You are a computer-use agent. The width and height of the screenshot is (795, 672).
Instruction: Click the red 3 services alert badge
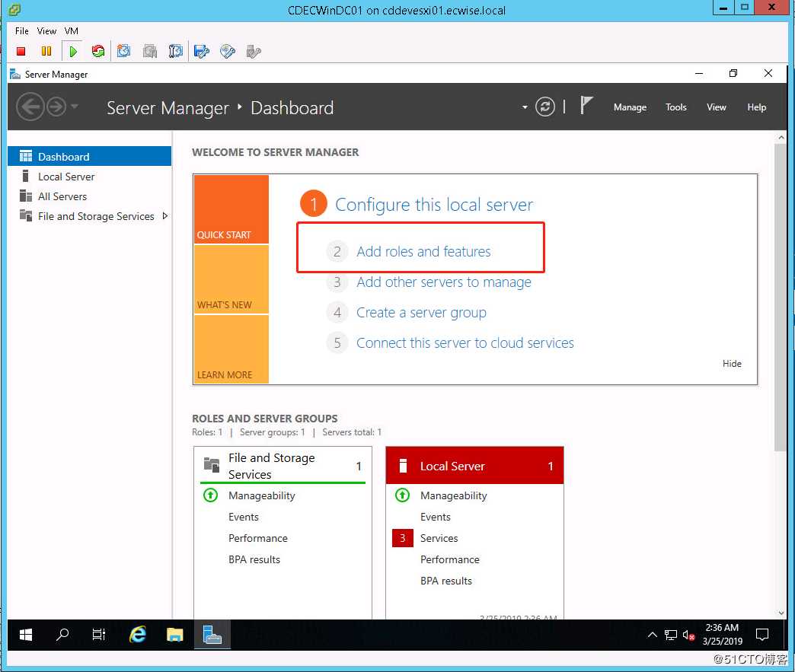[x=403, y=538]
